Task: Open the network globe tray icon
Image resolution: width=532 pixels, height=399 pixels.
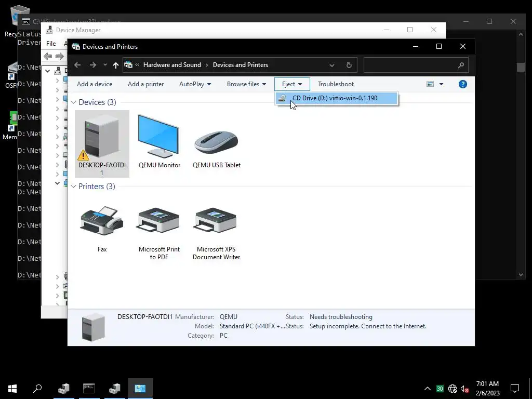Action: tap(453, 389)
